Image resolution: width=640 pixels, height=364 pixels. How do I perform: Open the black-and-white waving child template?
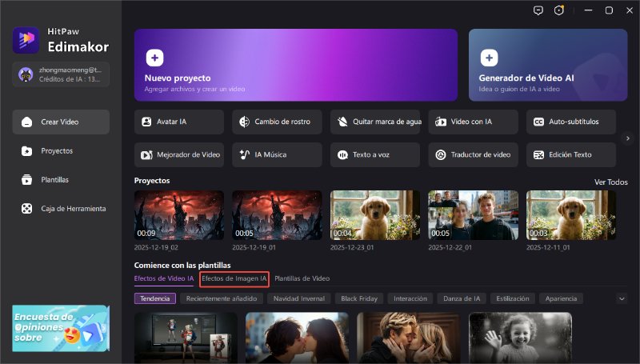click(x=521, y=338)
